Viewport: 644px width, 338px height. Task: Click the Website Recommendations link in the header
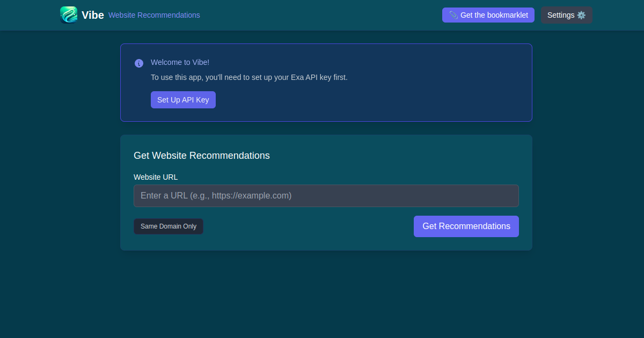(x=154, y=15)
